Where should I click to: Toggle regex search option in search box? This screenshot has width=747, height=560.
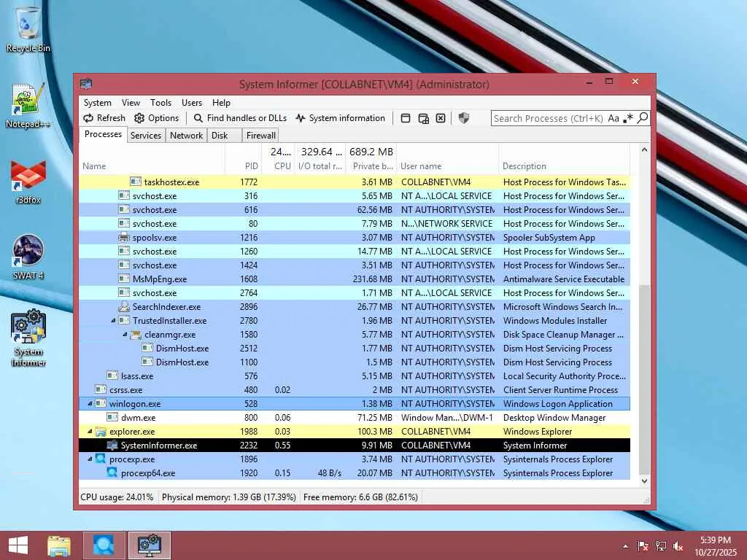pos(628,118)
